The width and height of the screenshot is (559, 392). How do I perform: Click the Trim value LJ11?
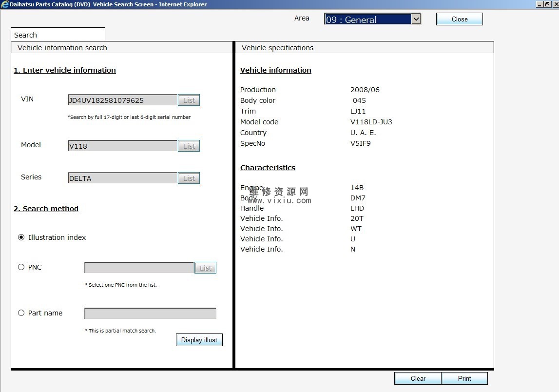(x=358, y=111)
